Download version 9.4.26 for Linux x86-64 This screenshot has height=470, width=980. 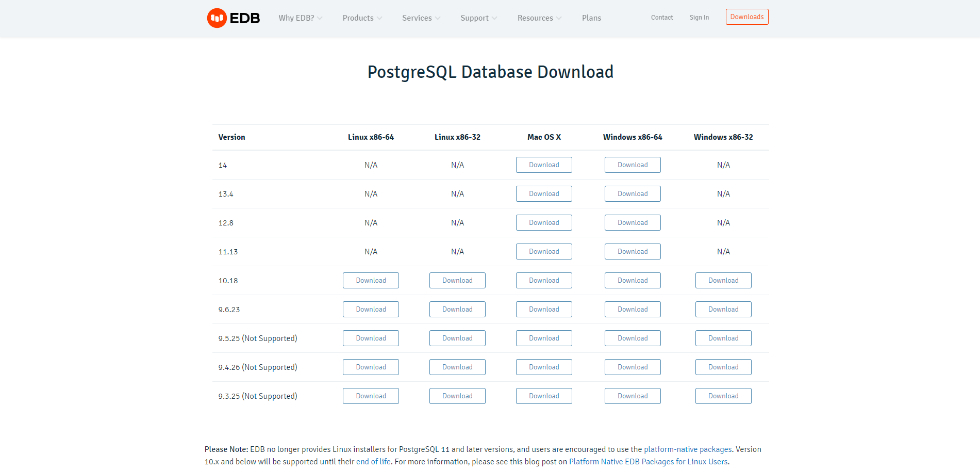(371, 367)
